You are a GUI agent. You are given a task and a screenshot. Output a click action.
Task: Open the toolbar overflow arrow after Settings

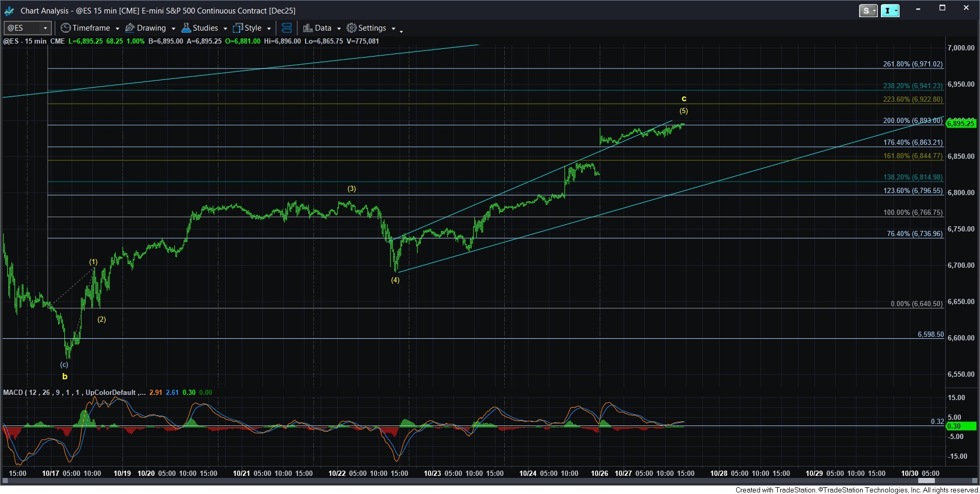[x=401, y=31]
